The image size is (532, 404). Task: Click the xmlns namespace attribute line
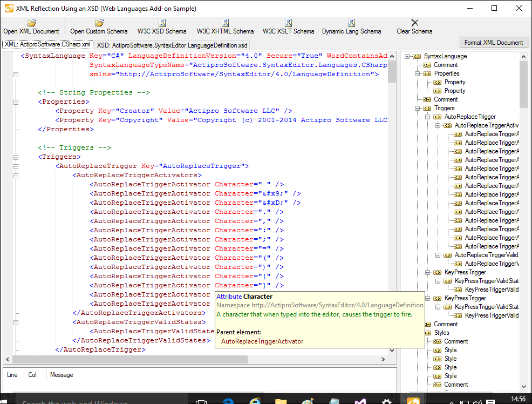[234, 74]
